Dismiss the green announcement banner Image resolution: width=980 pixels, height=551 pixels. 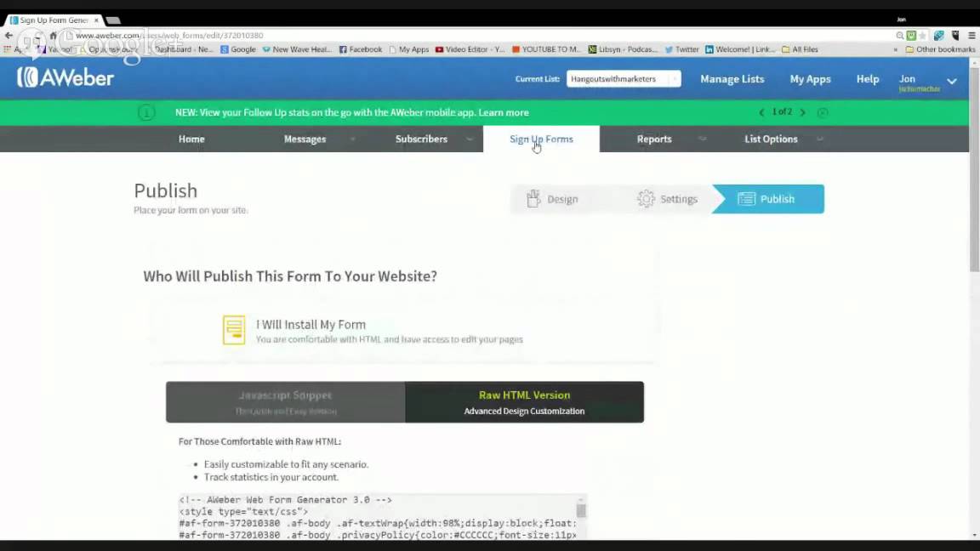tap(823, 112)
